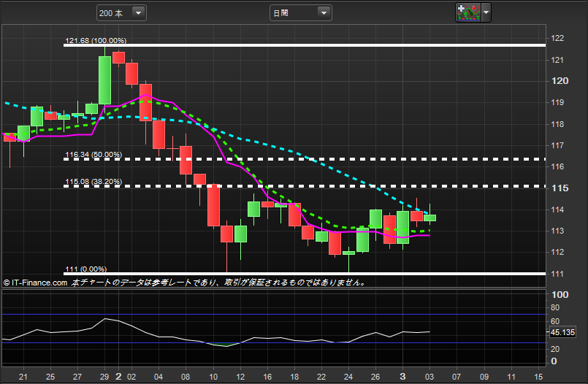Image resolution: width=588 pixels, height=384 pixels.
Task: Click date axis label 29
Action: pos(104,377)
